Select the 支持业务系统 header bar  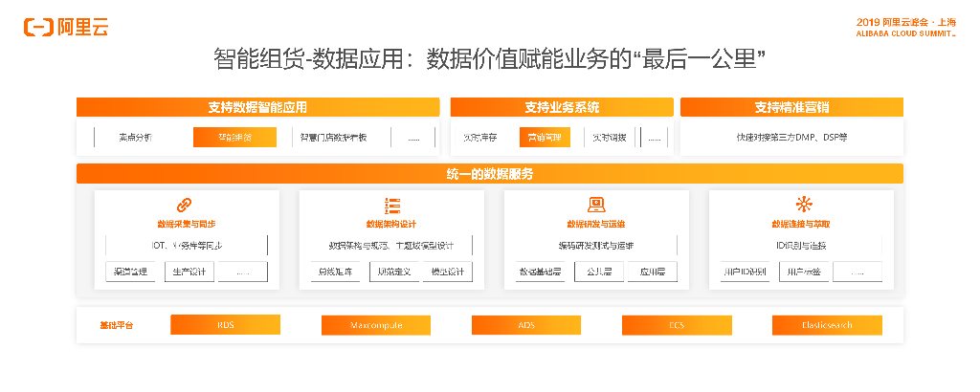[562, 107]
